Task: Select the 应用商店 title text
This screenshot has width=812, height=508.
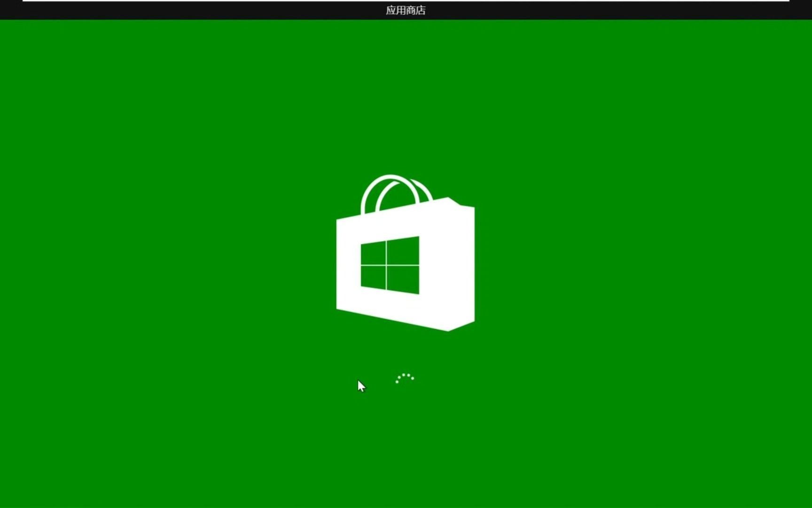Action: [406, 9]
